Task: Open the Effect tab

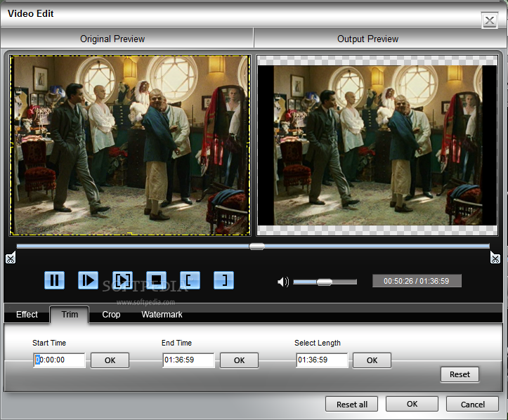Action: click(x=27, y=315)
